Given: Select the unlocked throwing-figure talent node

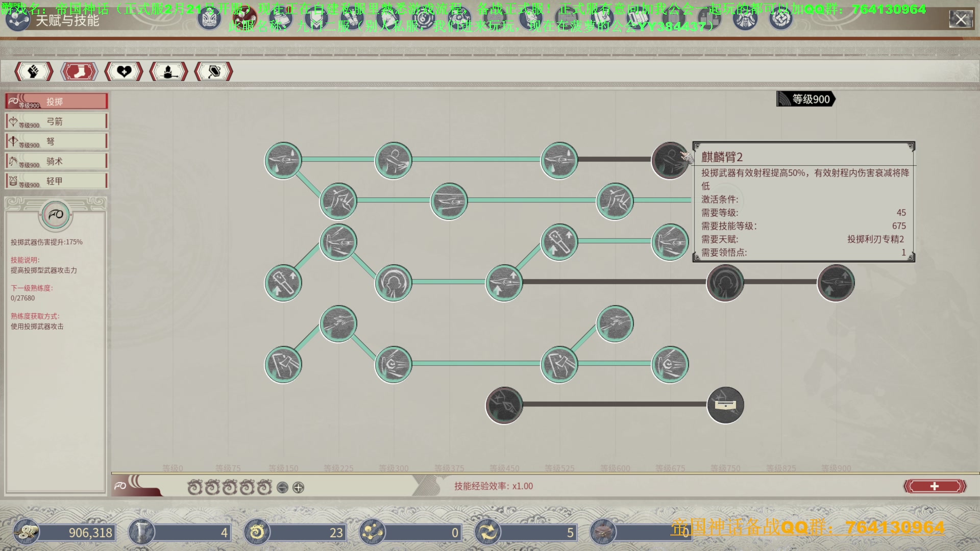Looking at the screenshot, I should click(393, 161).
